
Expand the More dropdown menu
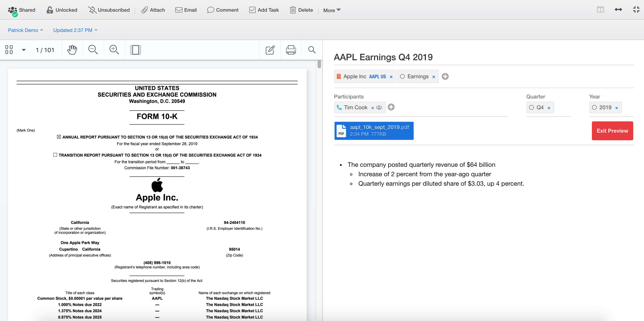click(331, 10)
